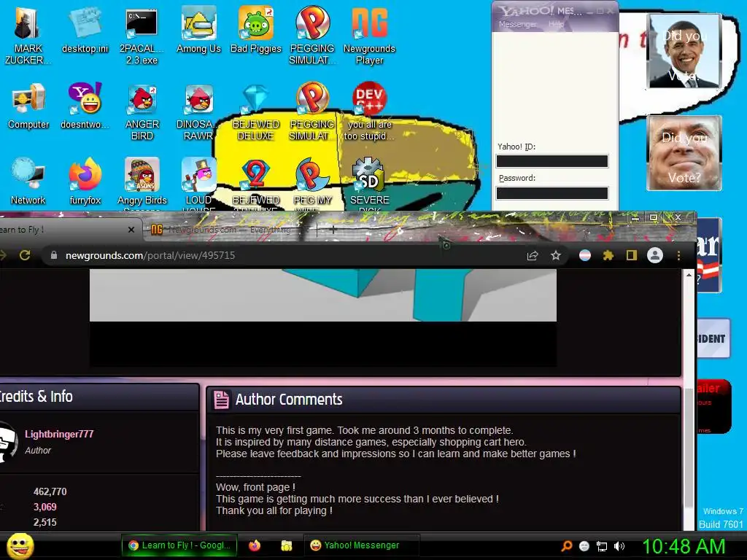This screenshot has height=560, width=747.
Task: Open Lightbringer777 author profile link
Action: click(x=59, y=434)
